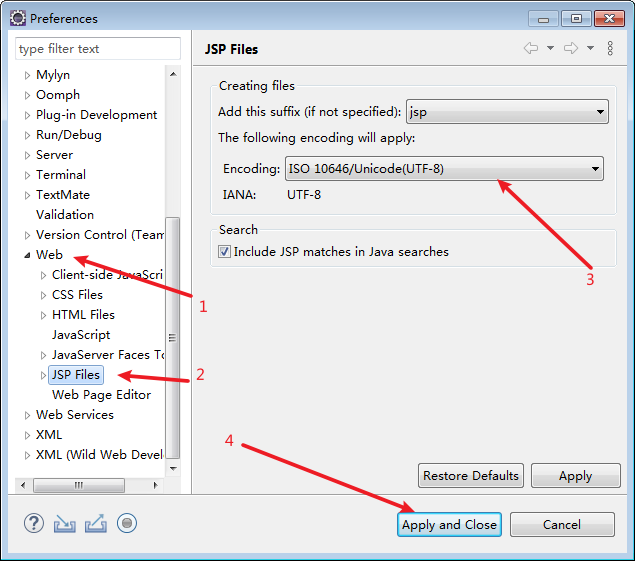Expand the HTML Files node
Viewport: 635px width, 561px height.
pyautogui.click(x=43, y=316)
